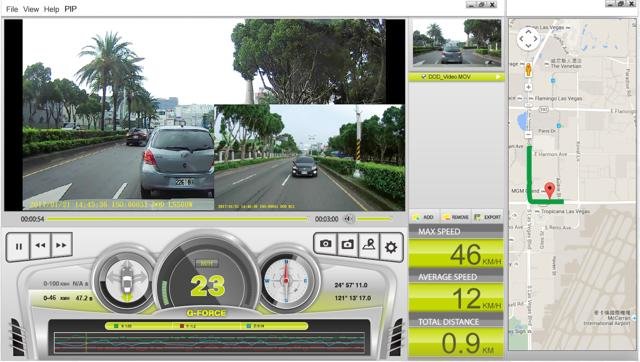The height and width of the screenshot is (362, 640).
Task: Click the ADD button in playlist
Action: (x=424, y=217)
